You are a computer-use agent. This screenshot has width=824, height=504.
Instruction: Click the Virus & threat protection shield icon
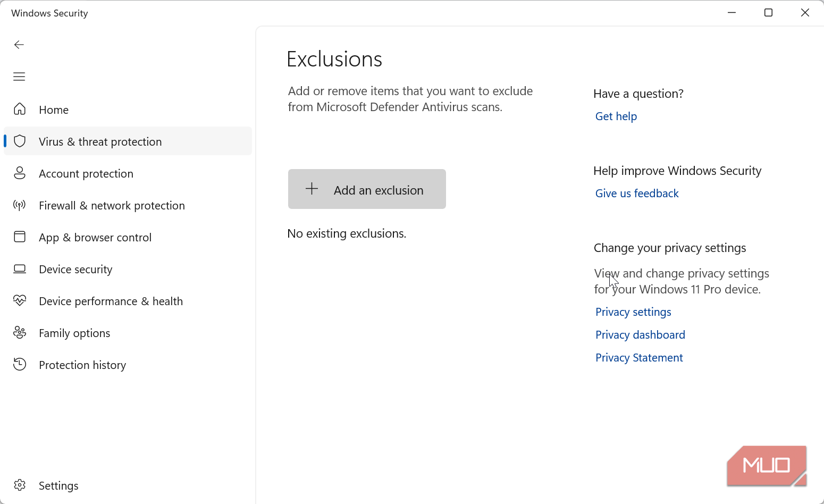point(20,141)
